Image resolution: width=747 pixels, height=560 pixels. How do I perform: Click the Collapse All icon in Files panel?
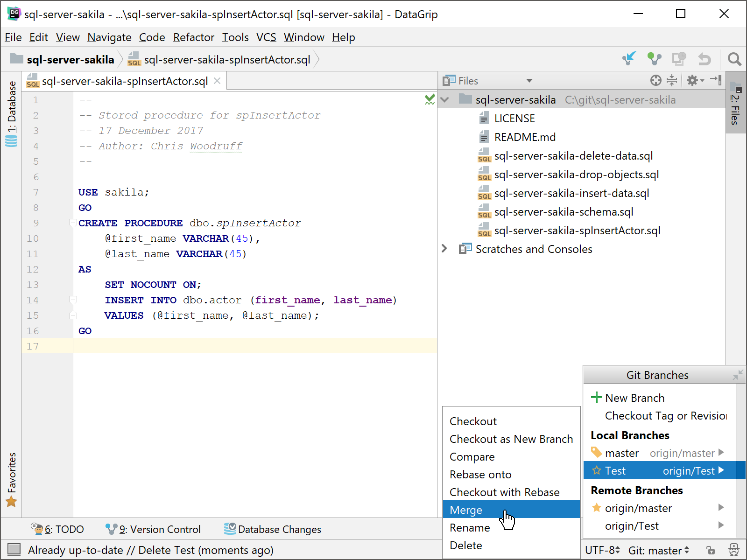672,80
